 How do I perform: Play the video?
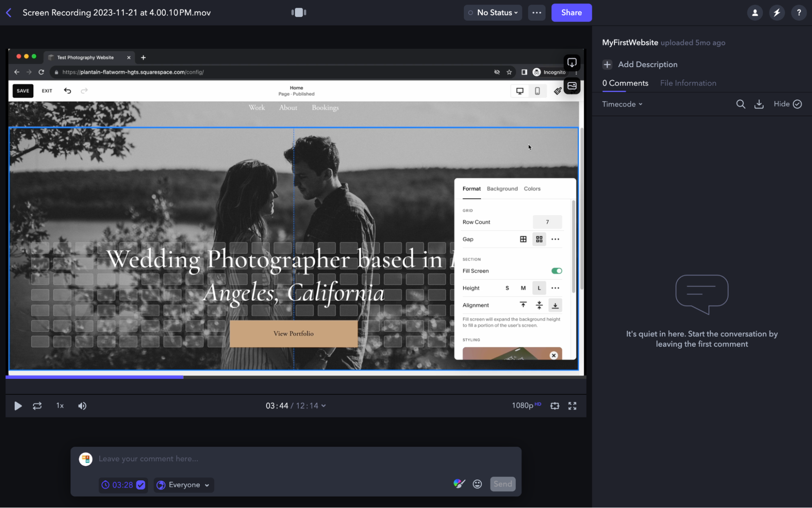click(17, 406)
